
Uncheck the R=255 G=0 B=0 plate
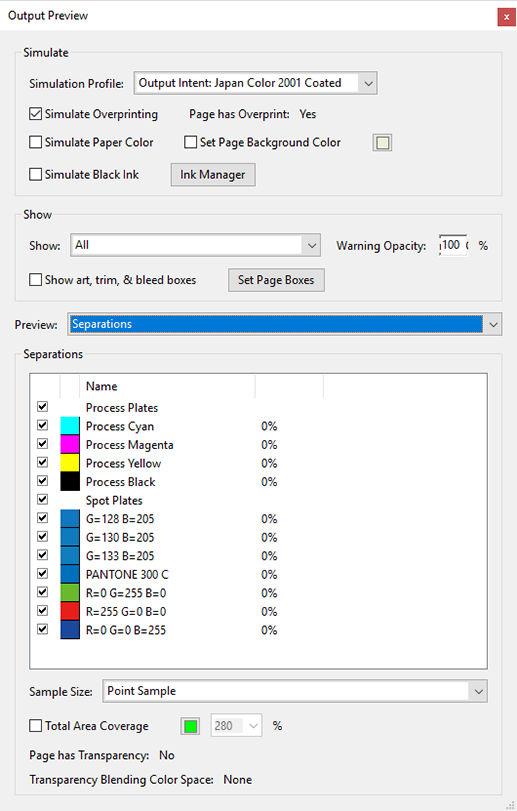click(42, 611)
